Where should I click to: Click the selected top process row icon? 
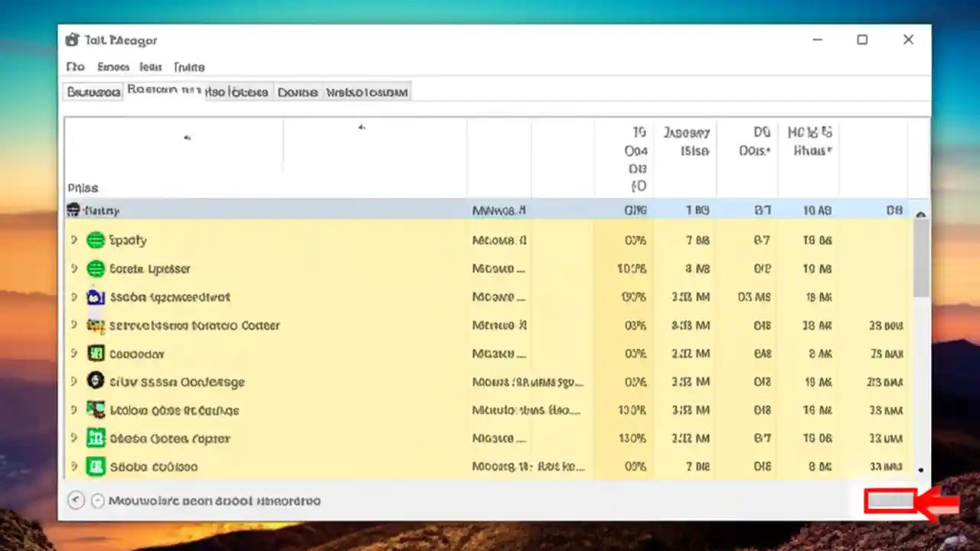point(73,210)
